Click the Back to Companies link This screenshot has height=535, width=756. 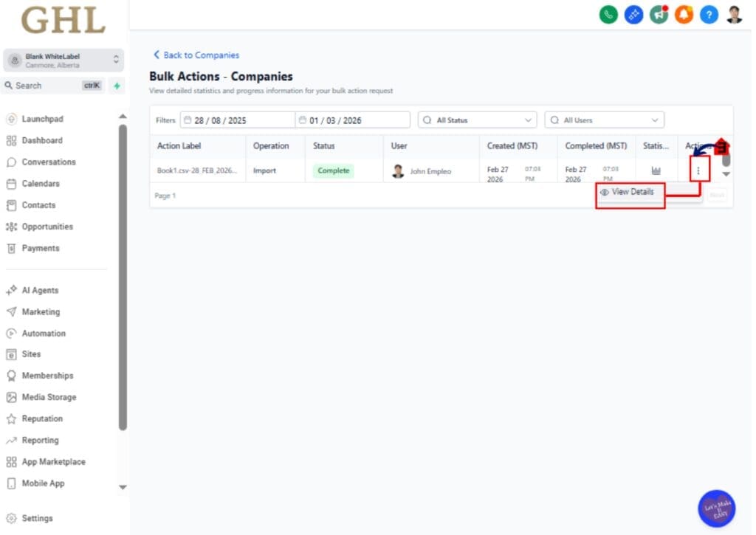196,55
